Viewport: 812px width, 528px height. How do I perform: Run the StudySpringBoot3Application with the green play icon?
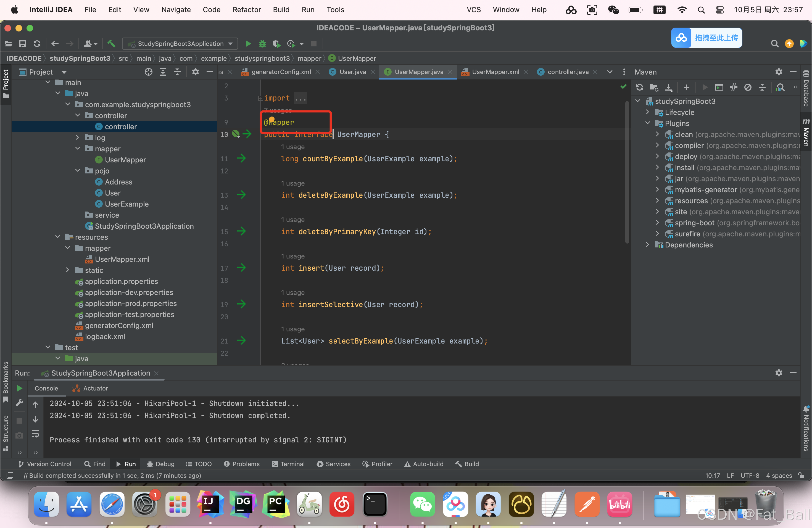tap(248, 44)
